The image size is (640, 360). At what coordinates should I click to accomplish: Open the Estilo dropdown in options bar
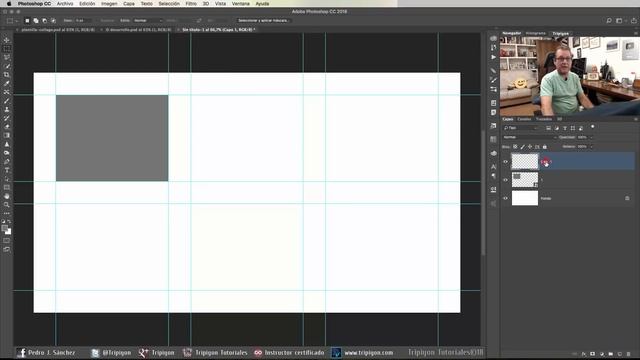coord(148,20)
